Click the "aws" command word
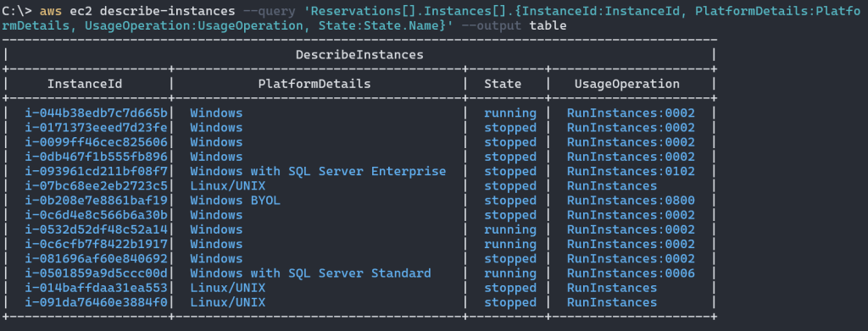Screen dimensions: 868x331 tap(51, 11)
